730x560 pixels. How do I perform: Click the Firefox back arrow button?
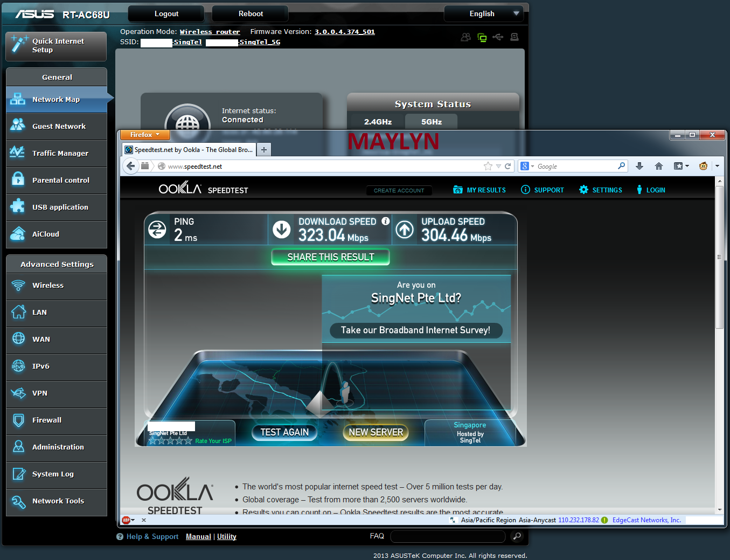130,166
